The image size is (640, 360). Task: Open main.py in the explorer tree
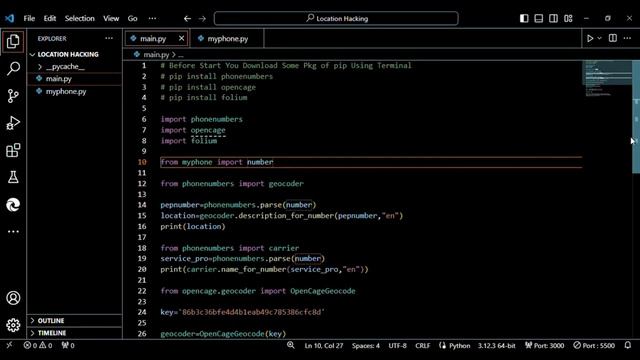(x=75, y=78)
